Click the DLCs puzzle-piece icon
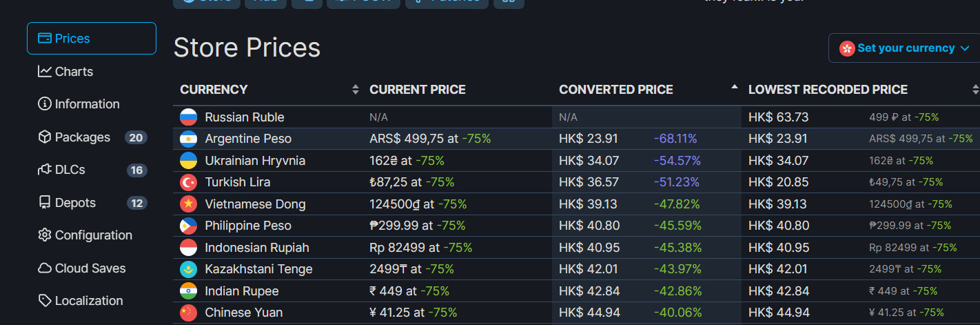The image size is (980, 325). [45, 170]
